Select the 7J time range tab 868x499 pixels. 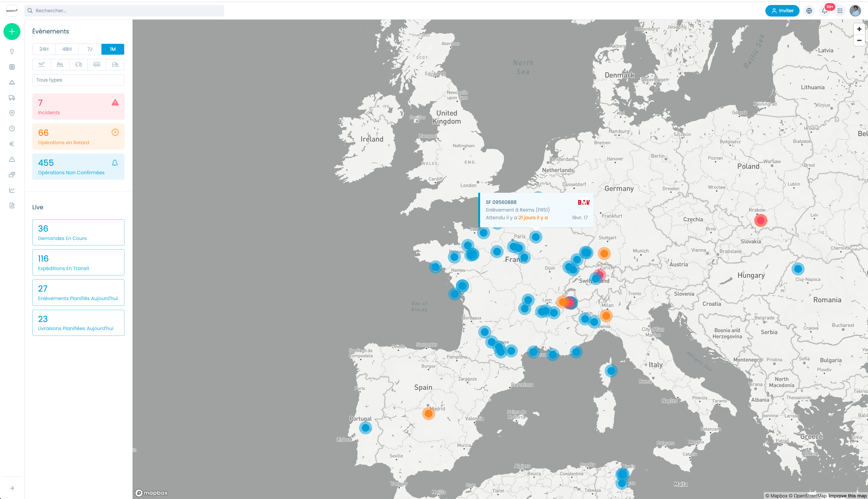pos(90,49)
